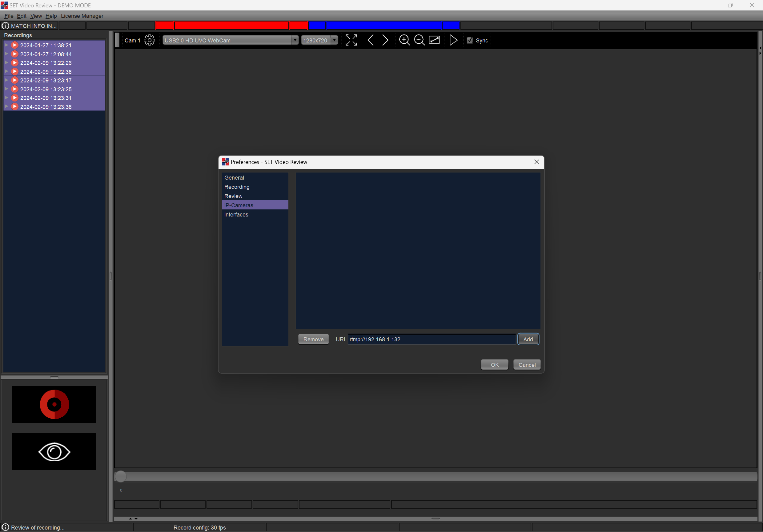Click the red record target button
763x532 pixels.
coord(54,404)
